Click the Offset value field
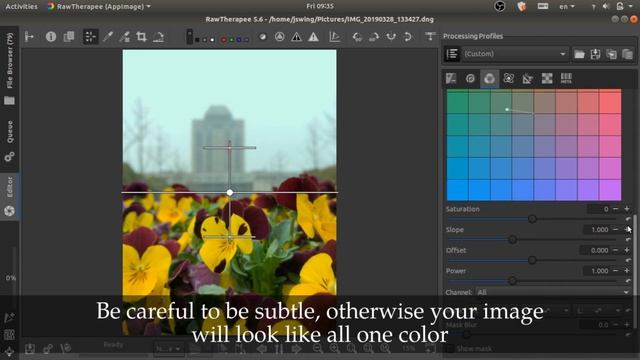Image resolution: width=640 pixels, height=360 pixels. coord(596,250)
